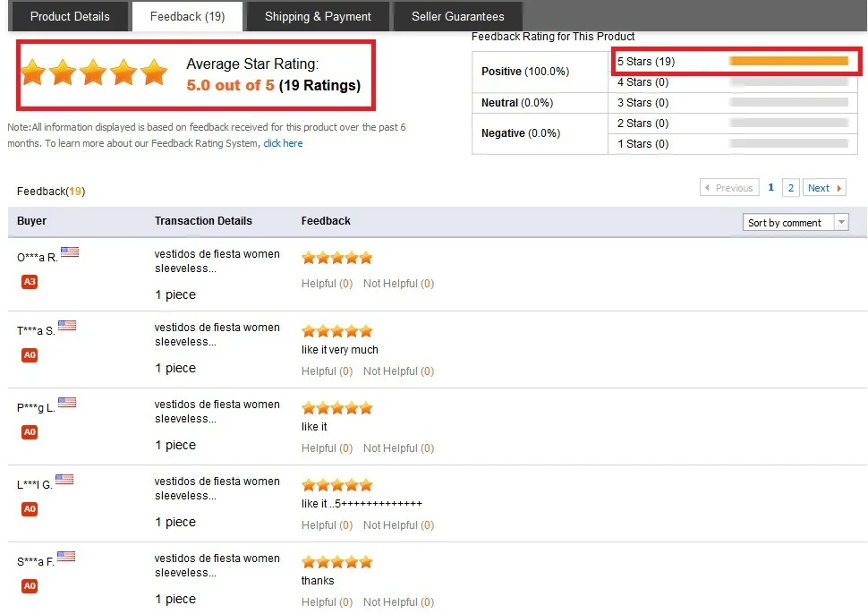868x614 pixels.
Task: Click buyer name O***a R.
Action: pyautogui.click(x=37, y=258)
